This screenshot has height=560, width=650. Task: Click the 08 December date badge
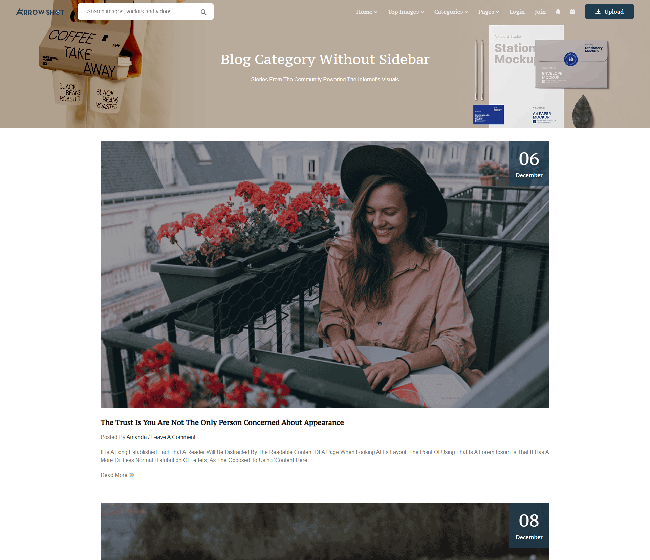[529, 526]
